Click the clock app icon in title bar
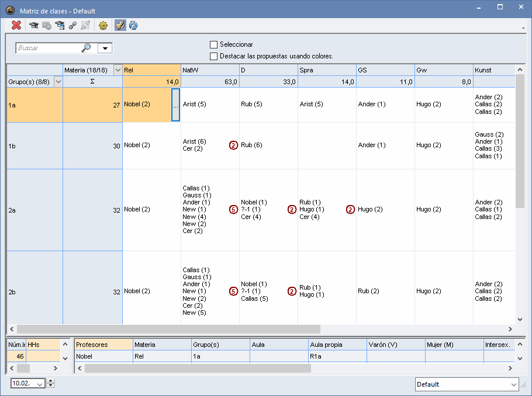This screenshot has width=532, height=396. (10, 11)
